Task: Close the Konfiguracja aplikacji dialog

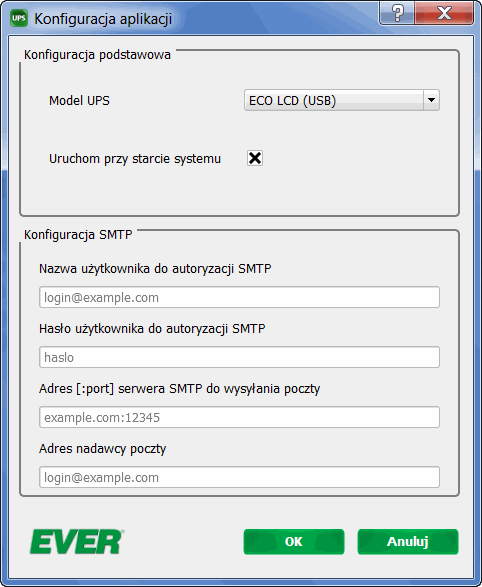Action: click(444, 13)
